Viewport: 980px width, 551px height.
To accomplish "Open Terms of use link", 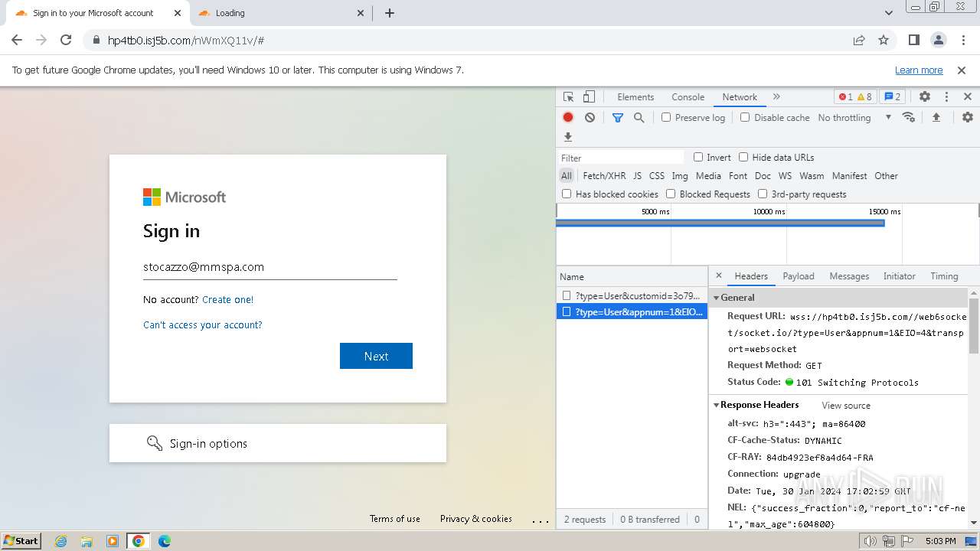I will click(395, 519).
